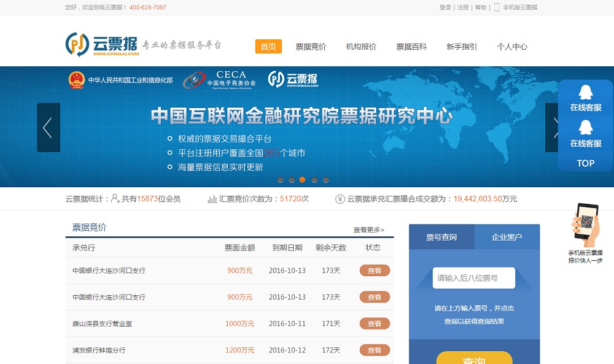Image resolution: width=614 pixels, height=364 pixels.
Task: Click the 2016-10-12 date cell
Action: pos(287,350)
